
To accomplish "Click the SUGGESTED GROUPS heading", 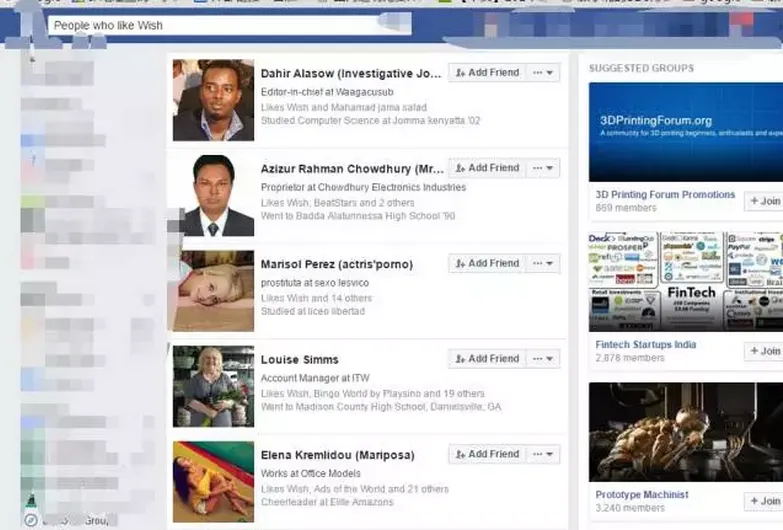I will coord(642,68).
